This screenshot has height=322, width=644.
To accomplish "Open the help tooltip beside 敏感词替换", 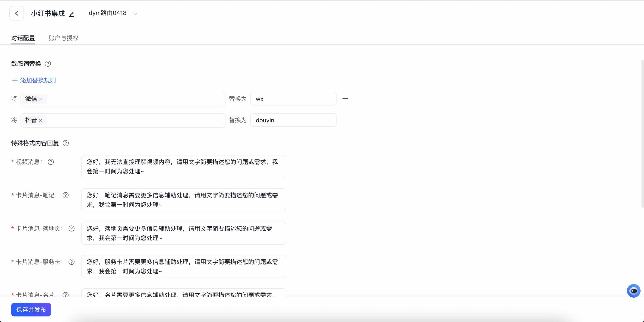I will 48,64.
